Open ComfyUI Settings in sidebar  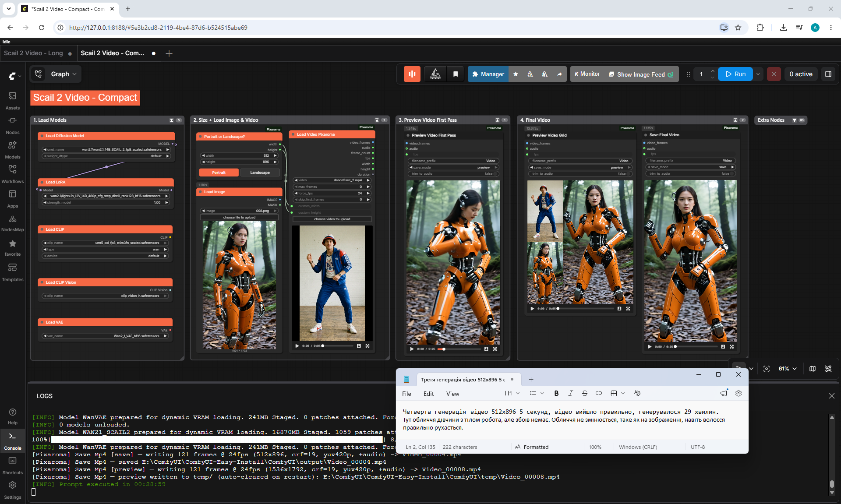click(x=12, y=490)
